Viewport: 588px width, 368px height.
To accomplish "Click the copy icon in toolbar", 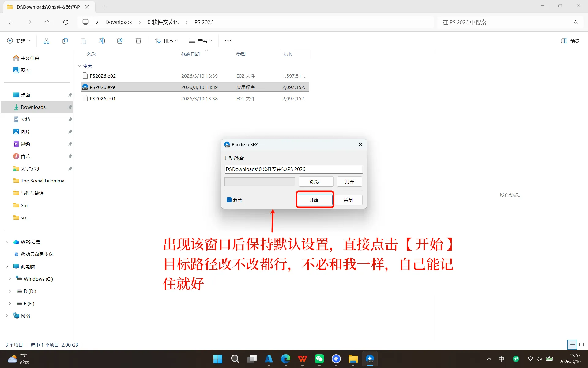I will point(65,41).
